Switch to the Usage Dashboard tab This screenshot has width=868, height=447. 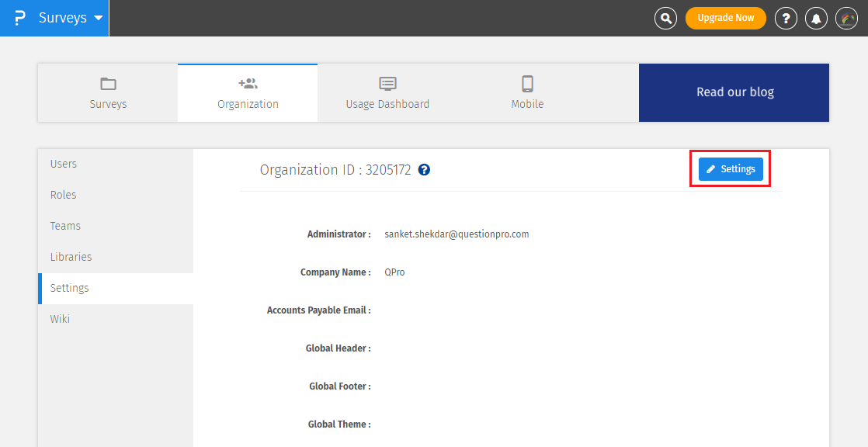coord(387,93)
